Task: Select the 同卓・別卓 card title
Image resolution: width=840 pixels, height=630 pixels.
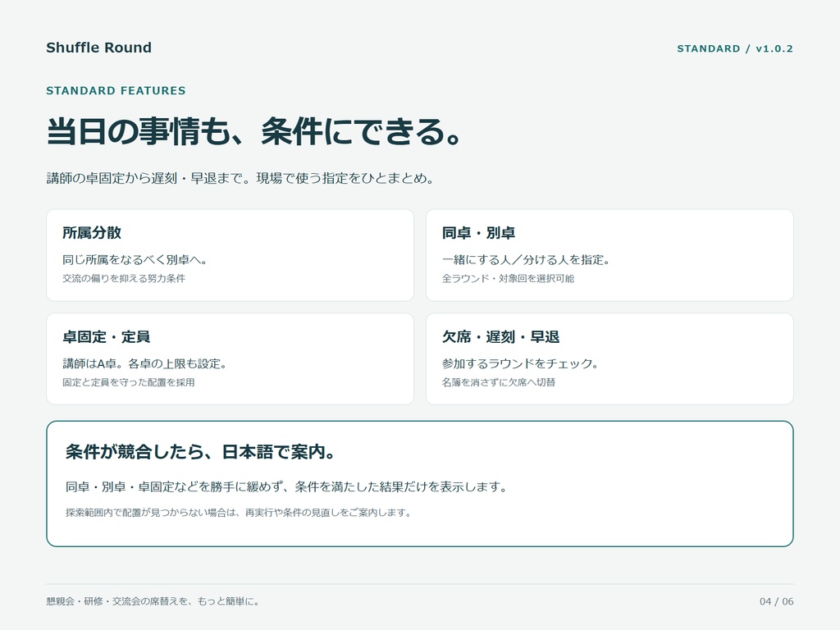Action: [x=478, y=232]
